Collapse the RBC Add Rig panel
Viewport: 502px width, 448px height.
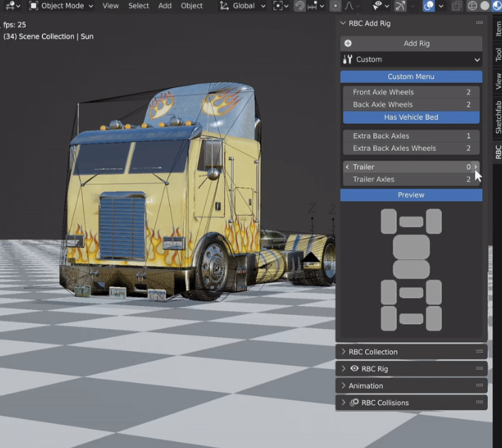coord(343,23)
